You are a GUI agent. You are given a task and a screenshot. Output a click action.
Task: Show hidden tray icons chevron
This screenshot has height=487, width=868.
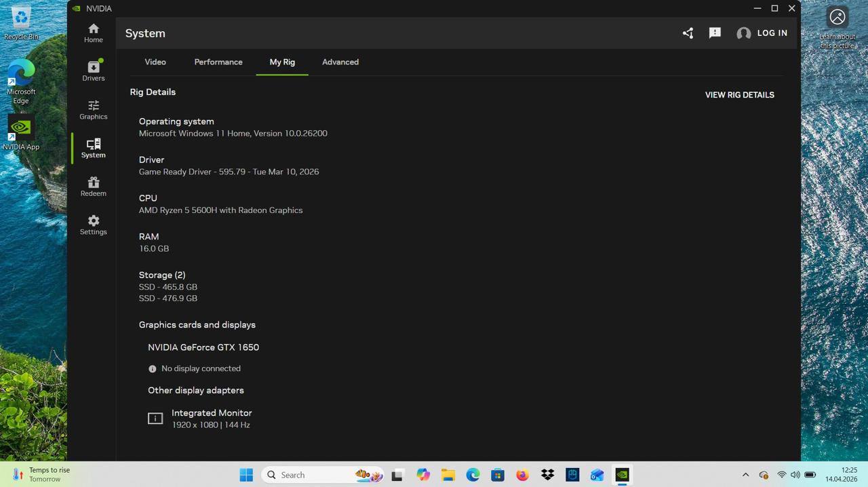[745, 475]
